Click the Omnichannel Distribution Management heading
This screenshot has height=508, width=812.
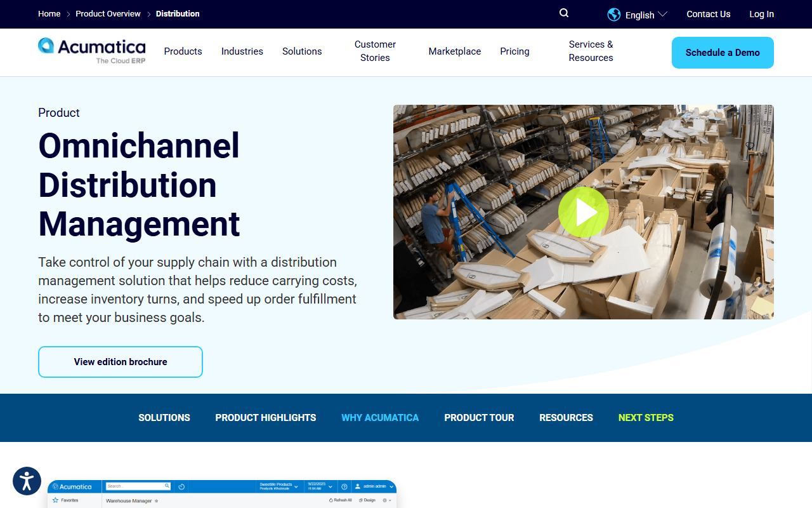140,185
